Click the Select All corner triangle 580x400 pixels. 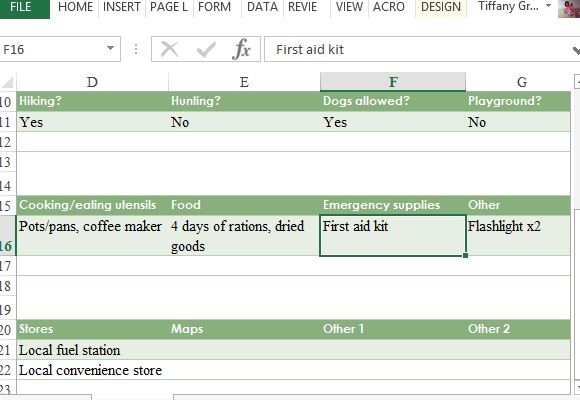7,82
